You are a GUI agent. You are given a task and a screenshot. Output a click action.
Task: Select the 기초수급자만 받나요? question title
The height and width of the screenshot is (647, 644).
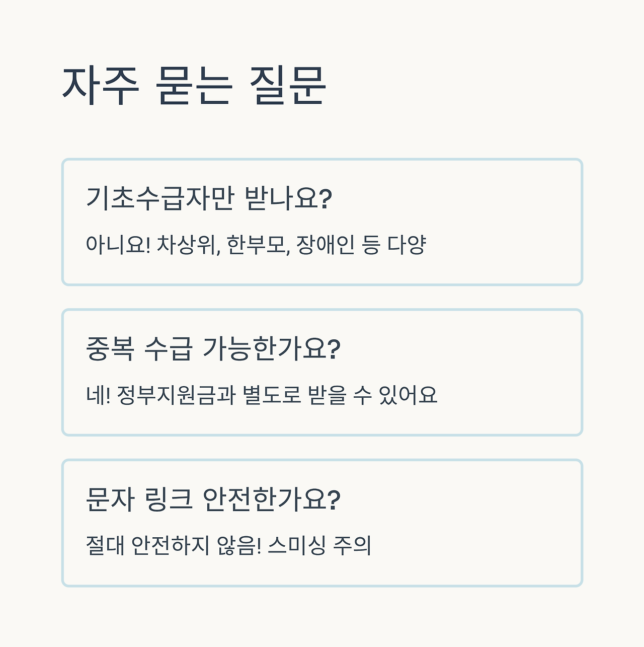209,198
